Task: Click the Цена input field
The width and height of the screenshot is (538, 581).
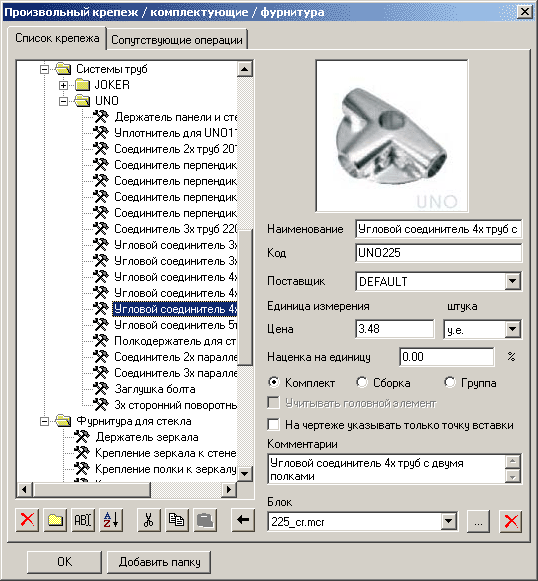Action: tap(394, 329)
